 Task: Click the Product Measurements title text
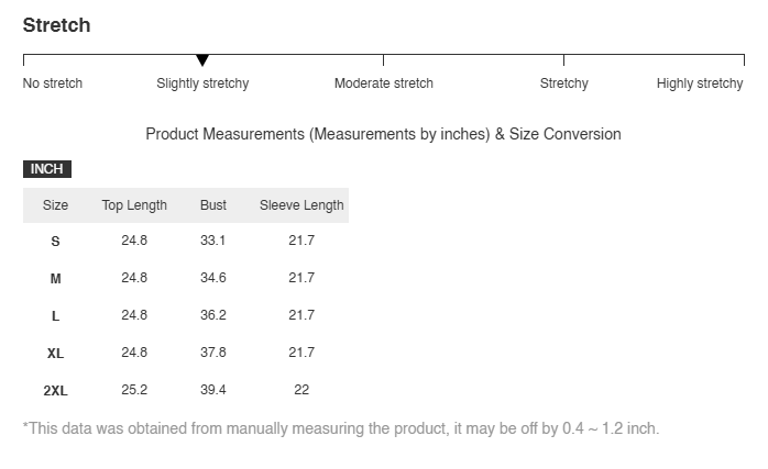click(x=383, y=134)
